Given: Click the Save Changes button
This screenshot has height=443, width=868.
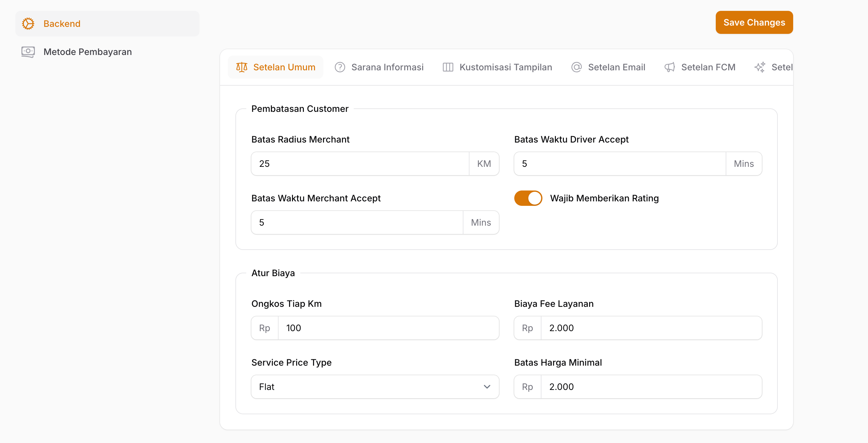Looking at the screenshot, I should pos(754,23).
